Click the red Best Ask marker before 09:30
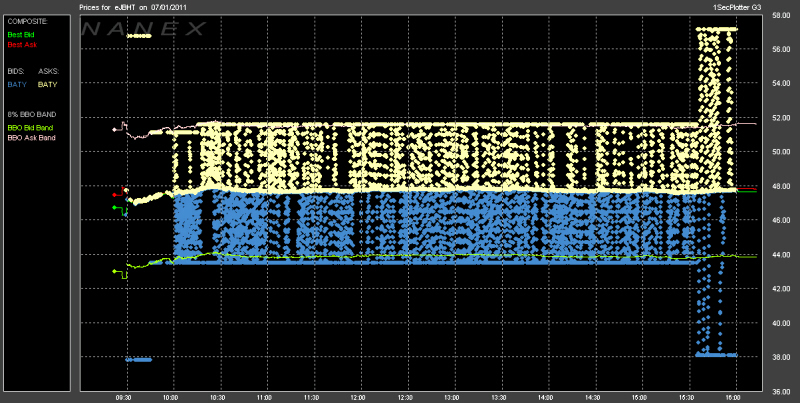The width and height of the screenshot is (800, 403). pos(114,195)
